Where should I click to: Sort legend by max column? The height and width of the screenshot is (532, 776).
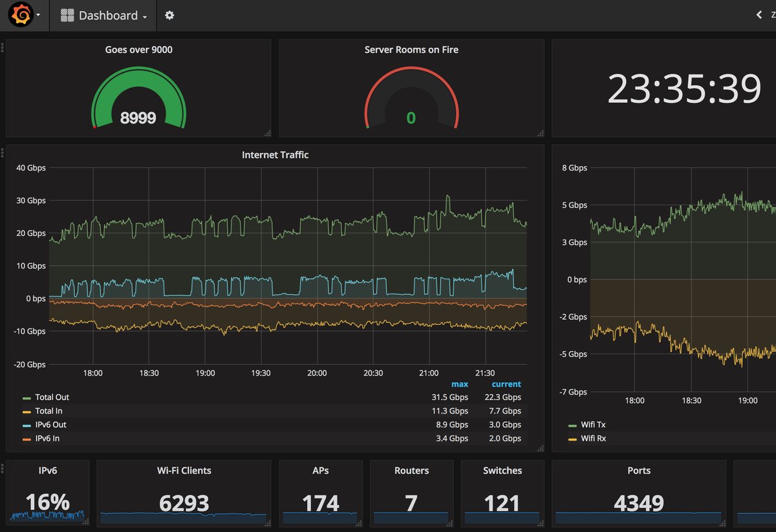(x=459, y=384)
